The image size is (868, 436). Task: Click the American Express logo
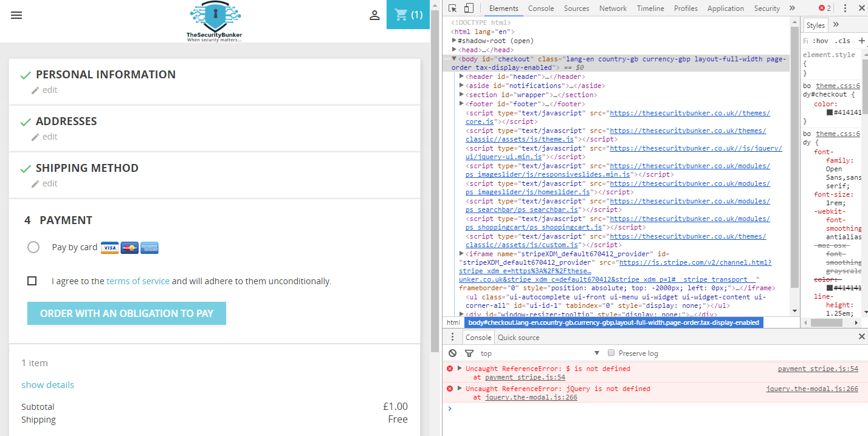[x=150, y=248]
